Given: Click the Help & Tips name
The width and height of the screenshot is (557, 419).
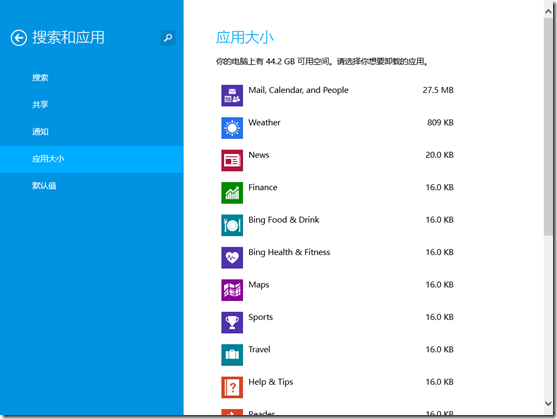Looking at the screenshot, I should pos(271,382).
